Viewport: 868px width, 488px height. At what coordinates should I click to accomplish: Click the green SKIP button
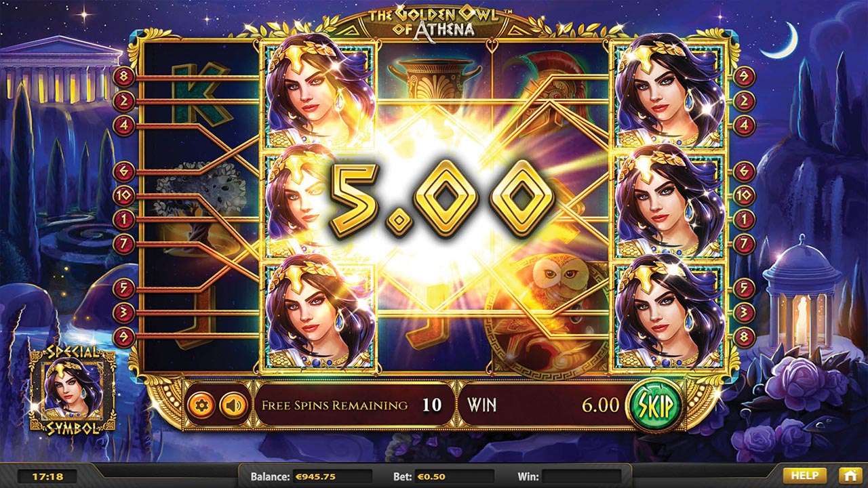[655, 405]
